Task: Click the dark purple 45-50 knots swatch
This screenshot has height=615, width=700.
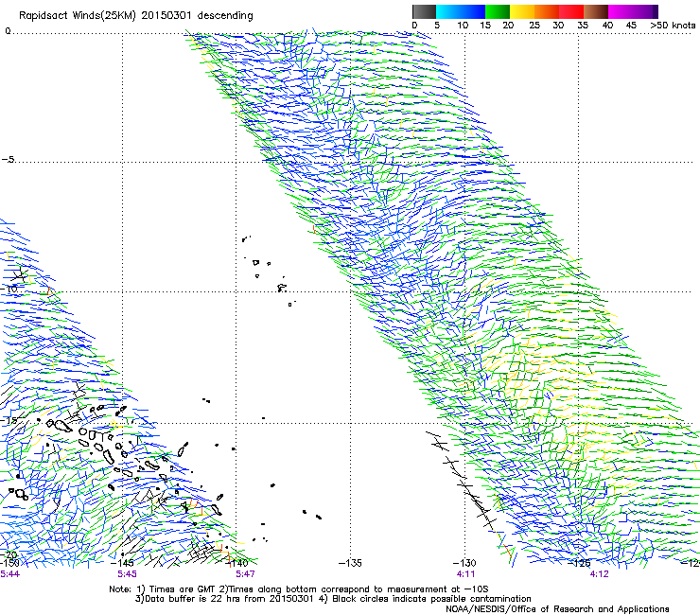Action: pos(645,11)
